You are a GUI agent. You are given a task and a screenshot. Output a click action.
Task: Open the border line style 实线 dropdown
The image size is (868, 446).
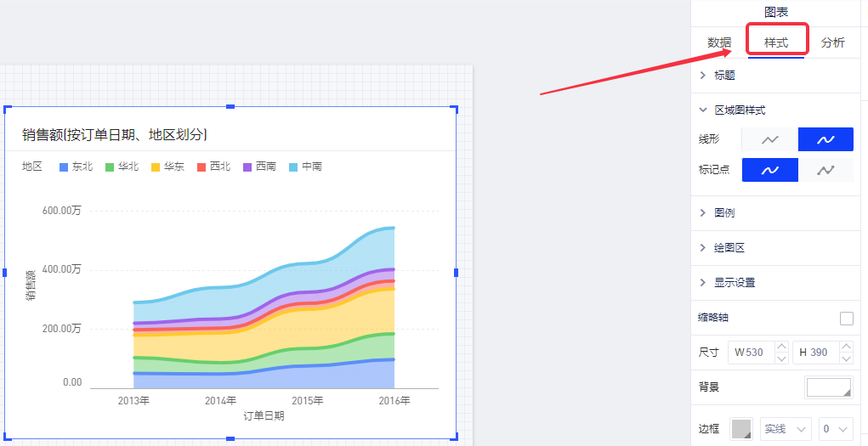point(786,429)
